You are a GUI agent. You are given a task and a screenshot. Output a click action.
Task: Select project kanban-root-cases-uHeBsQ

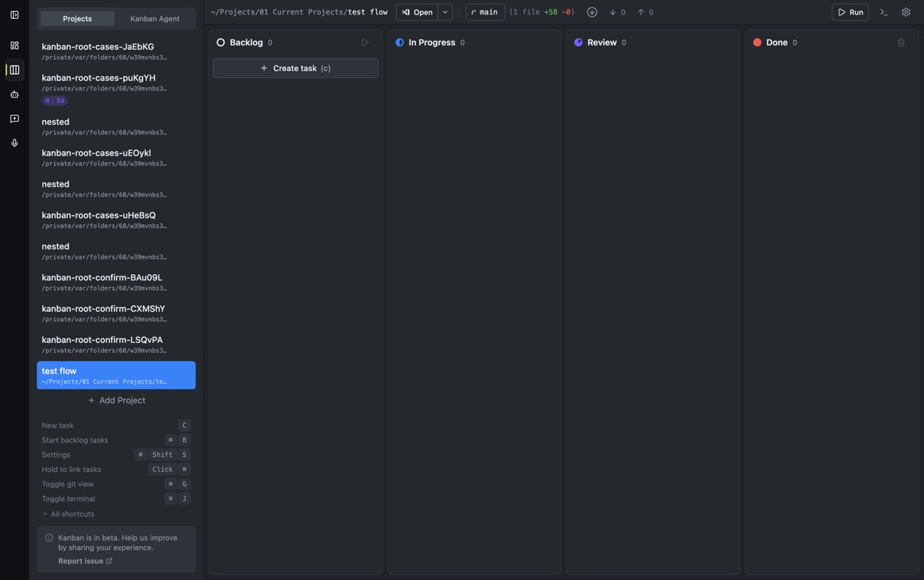(x=116, y=220)
